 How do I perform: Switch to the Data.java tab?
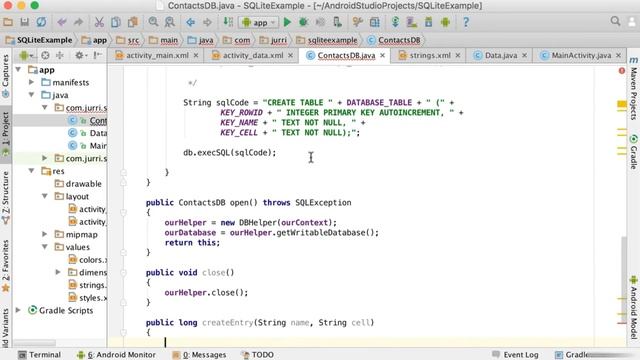pyautogui.click(x=501, y=56)
